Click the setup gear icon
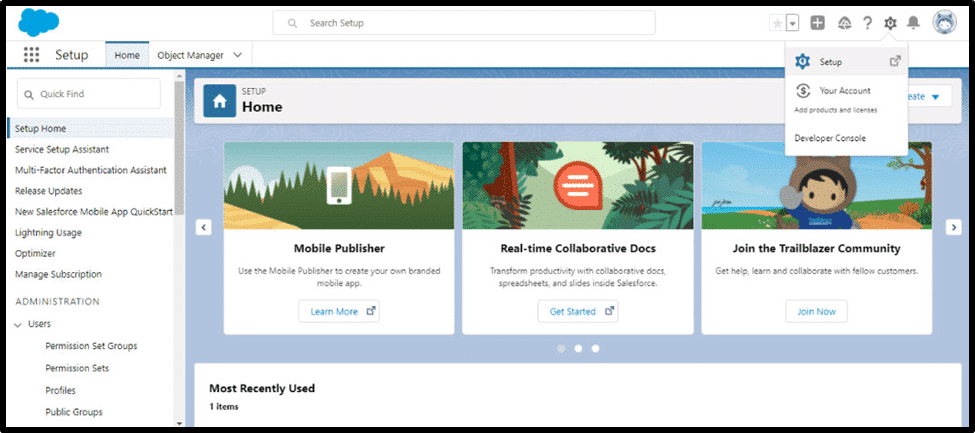The height and width of the screenshot is (433, 975). pos(890,23)
